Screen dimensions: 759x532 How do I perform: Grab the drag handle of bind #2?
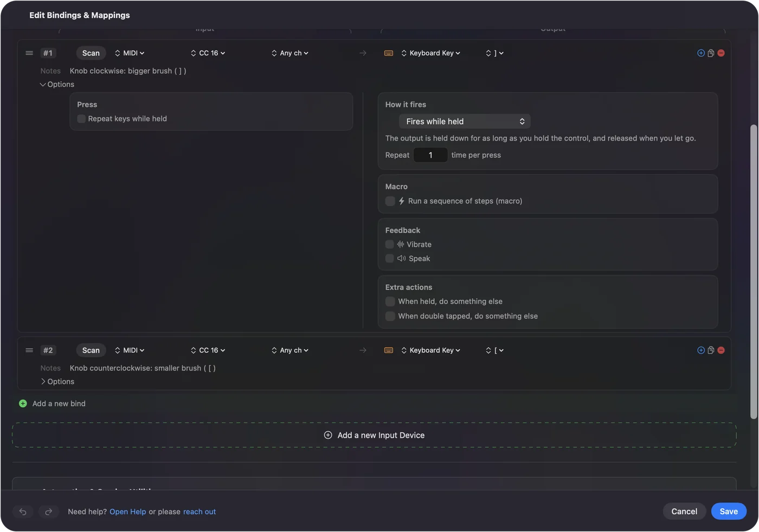click(x=29, y=350)
